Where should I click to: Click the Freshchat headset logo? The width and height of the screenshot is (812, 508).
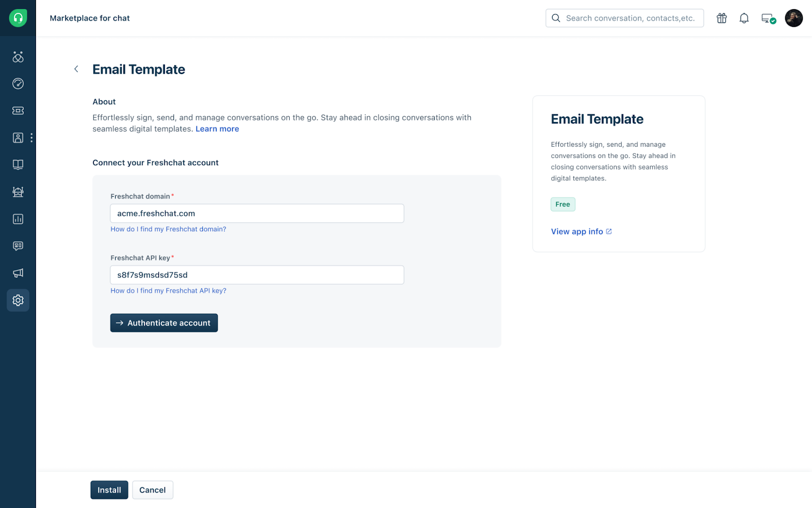click(x=18, y=18)
